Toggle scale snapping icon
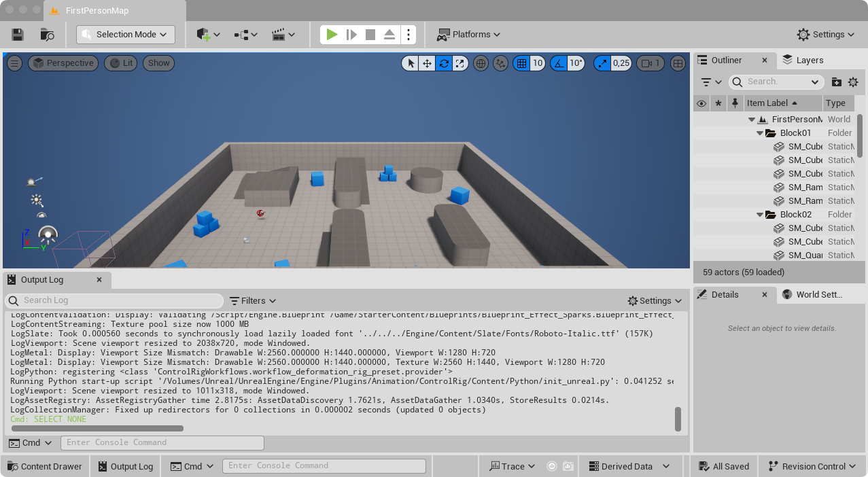The image size is (868, 477). click(602, 63)
